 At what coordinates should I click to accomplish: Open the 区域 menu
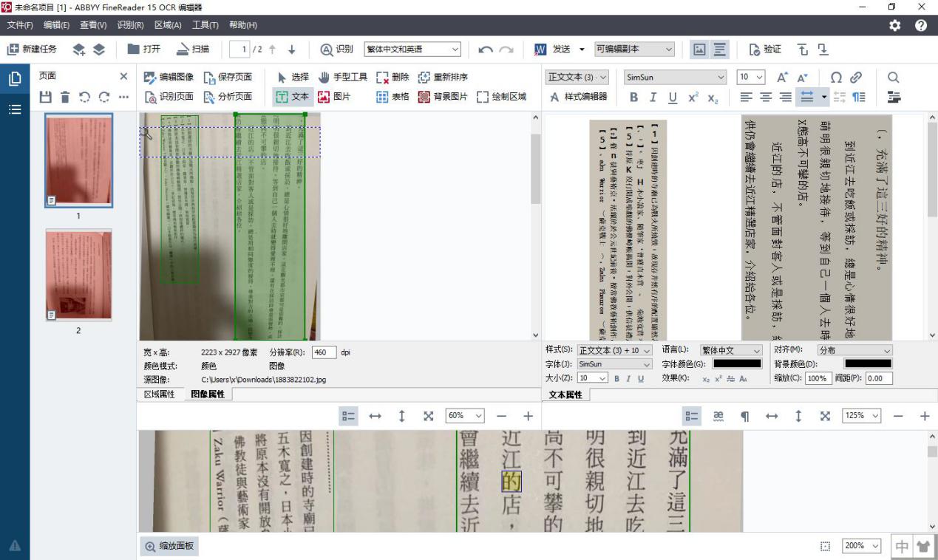[x=168, y=25]
